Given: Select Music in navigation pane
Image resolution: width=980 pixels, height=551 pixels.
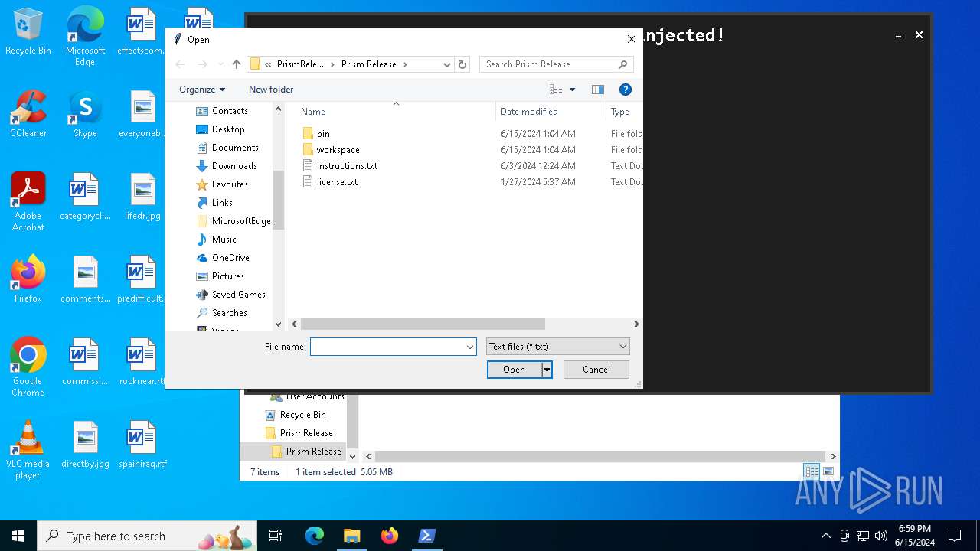Looking at the screenshot, I should coord(224,240).
